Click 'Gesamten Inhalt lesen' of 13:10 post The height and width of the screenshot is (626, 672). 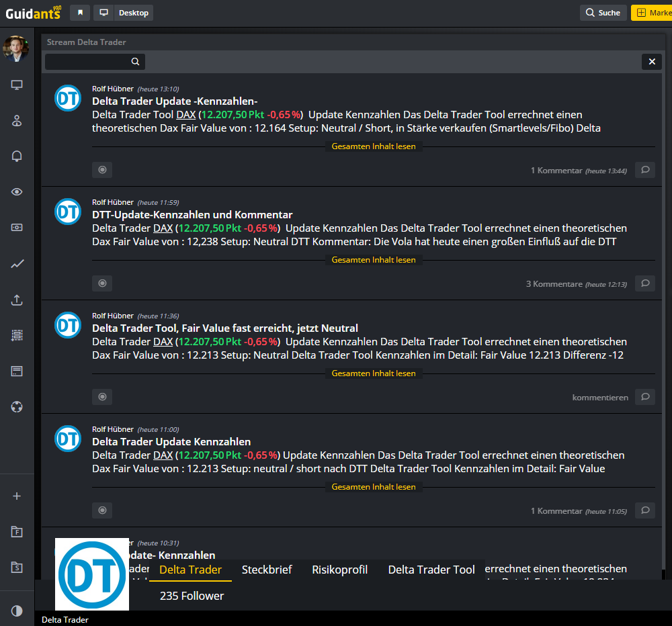[373, 146]
